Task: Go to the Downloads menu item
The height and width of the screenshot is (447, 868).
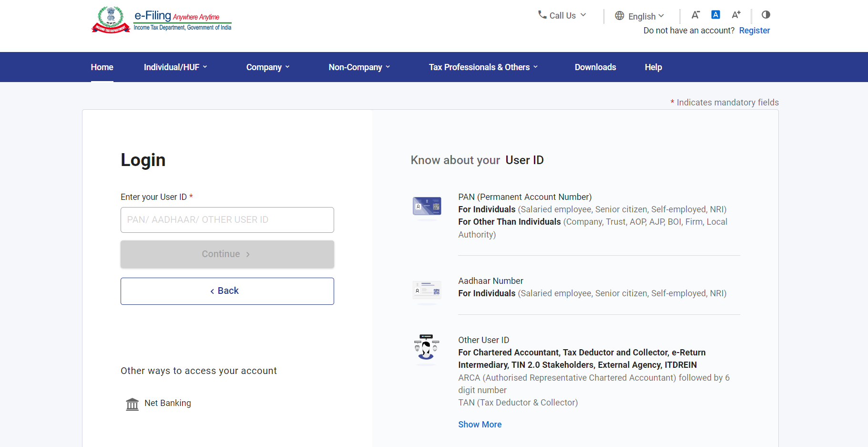Action: (x=595, y=67)
